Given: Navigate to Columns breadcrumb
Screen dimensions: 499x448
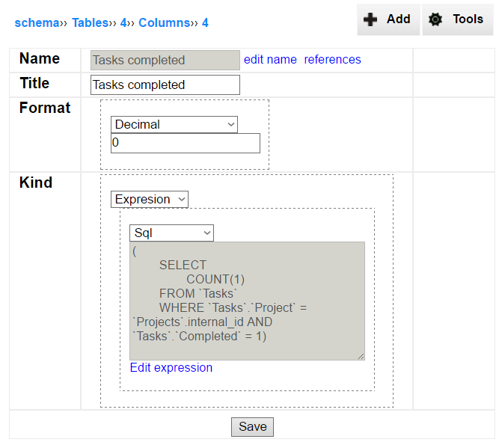Looking at the screenshot, I should [x=164, y=23].
